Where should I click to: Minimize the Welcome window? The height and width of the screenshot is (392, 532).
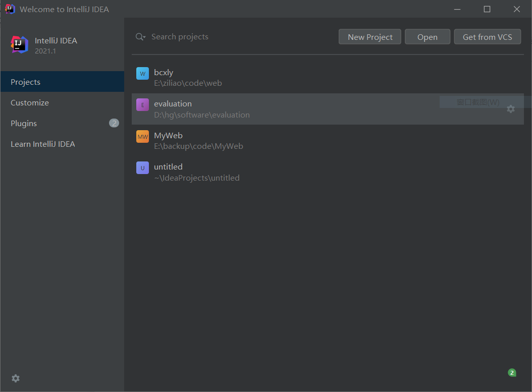click(x=457, y=9)
